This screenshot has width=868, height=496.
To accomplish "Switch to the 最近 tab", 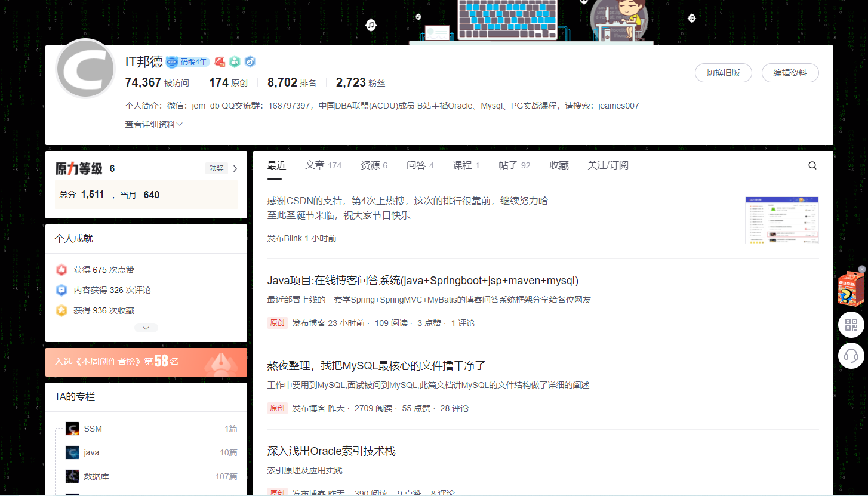I will (277, 165).
